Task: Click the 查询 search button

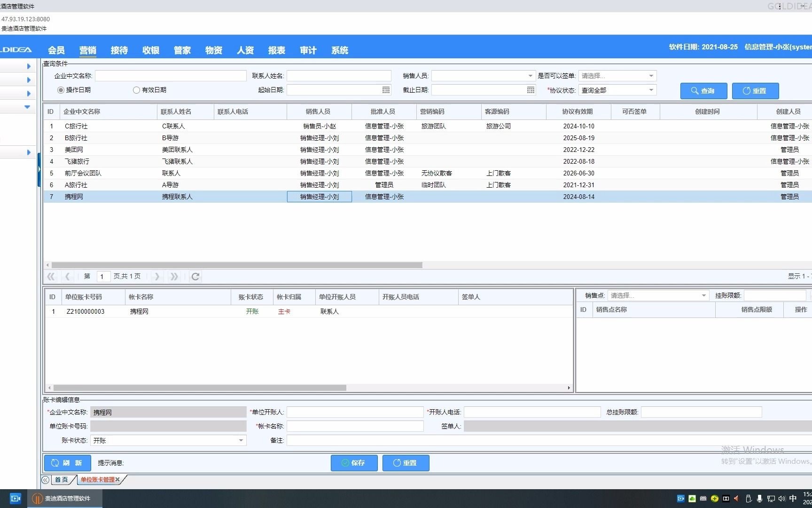Action: tap(703, 91)
